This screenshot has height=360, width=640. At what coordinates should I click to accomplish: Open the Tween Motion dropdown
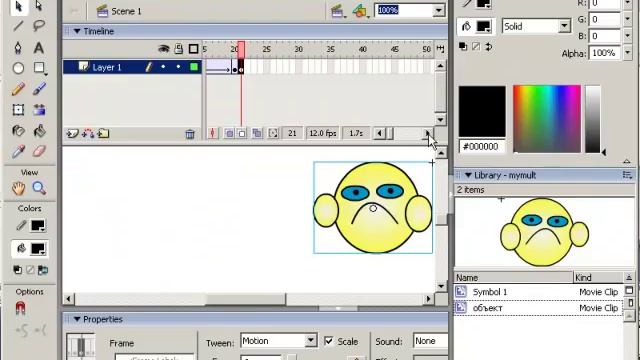click(x=311, y=340)
